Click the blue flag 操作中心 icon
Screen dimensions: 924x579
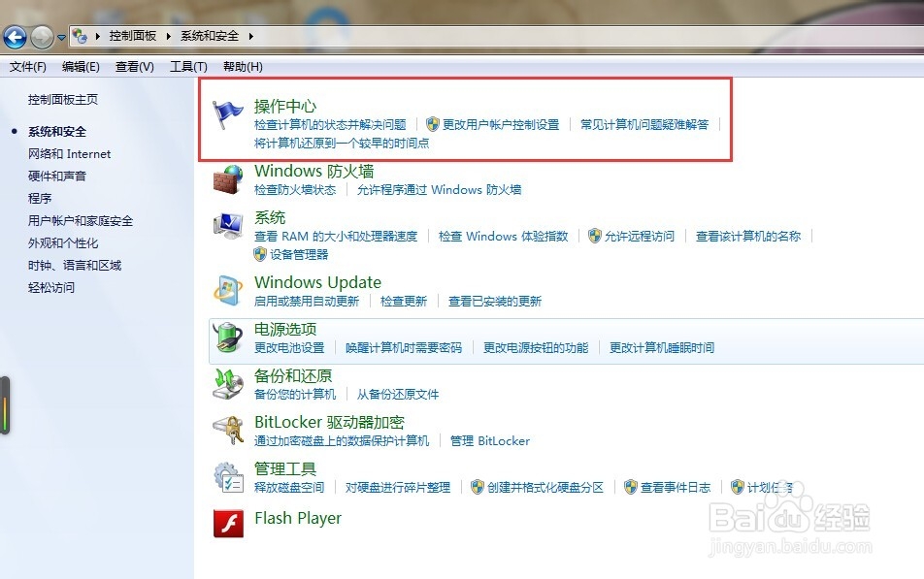point(227,114)
